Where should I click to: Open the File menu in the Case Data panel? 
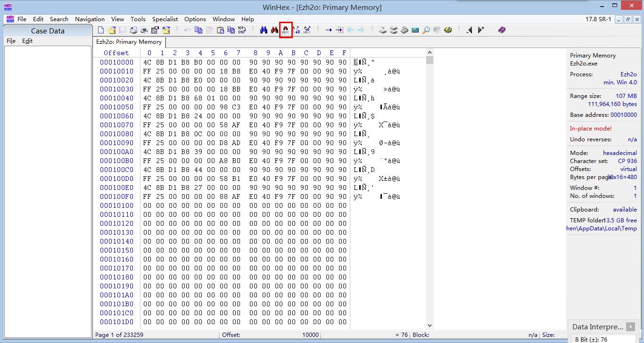tap(11, 41)
